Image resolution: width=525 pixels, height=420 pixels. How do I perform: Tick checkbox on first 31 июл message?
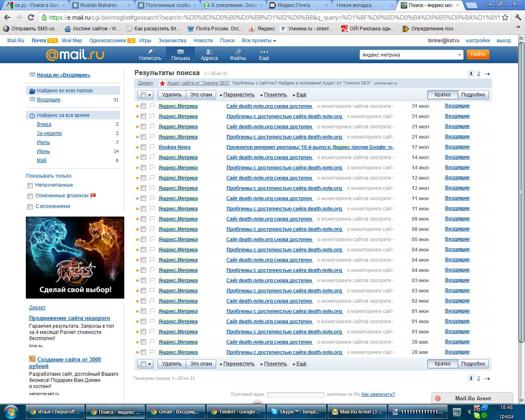[143, 106]
